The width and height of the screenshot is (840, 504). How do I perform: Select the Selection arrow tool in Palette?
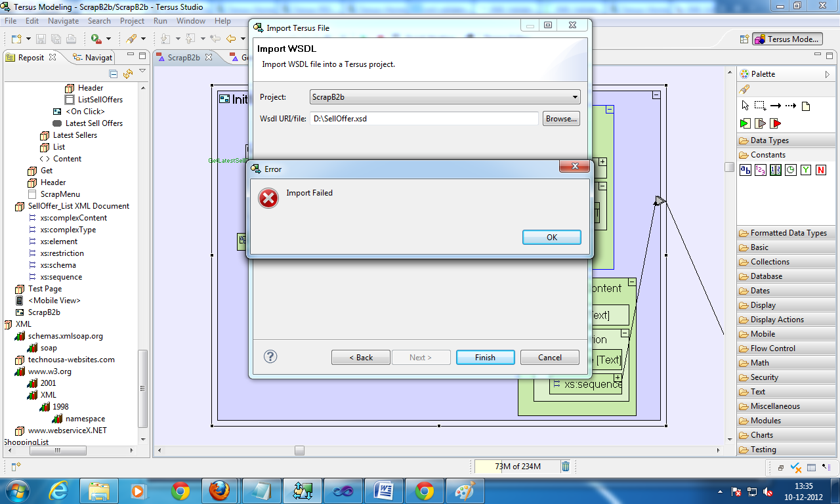coord(745,106)
